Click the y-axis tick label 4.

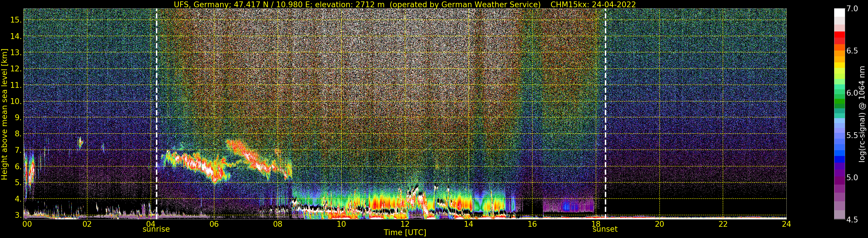click(18, 199)
